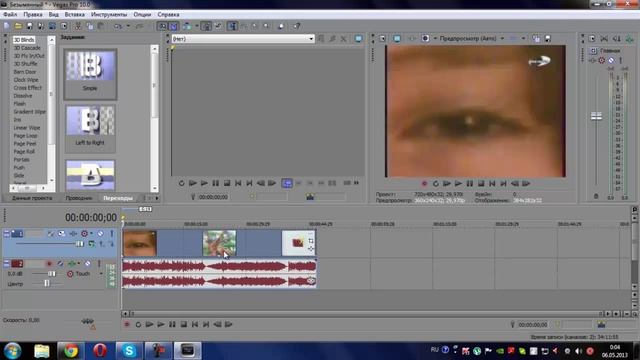Viewport: 640px width, 360px height.
Task: Open the Вставка menu
Action: pos(75,14)
